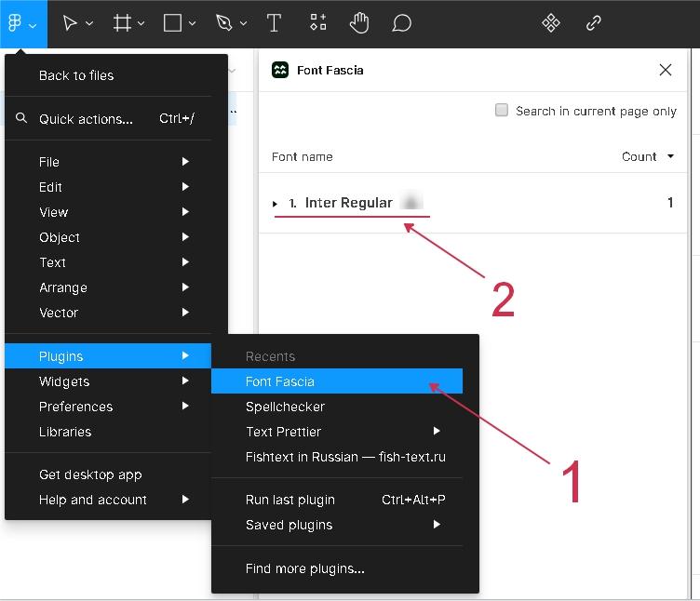Select the Frame tool icon
700x601 pixels.
pos(122,23)
